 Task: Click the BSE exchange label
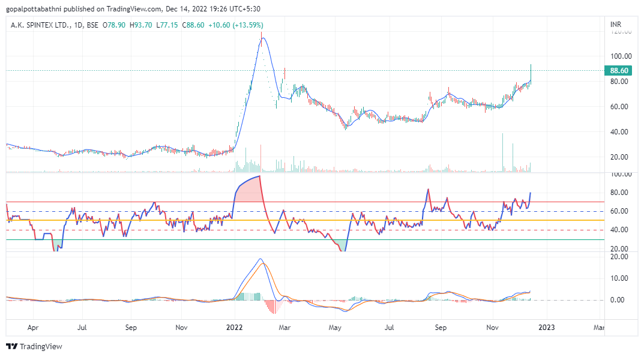(92, 25)
